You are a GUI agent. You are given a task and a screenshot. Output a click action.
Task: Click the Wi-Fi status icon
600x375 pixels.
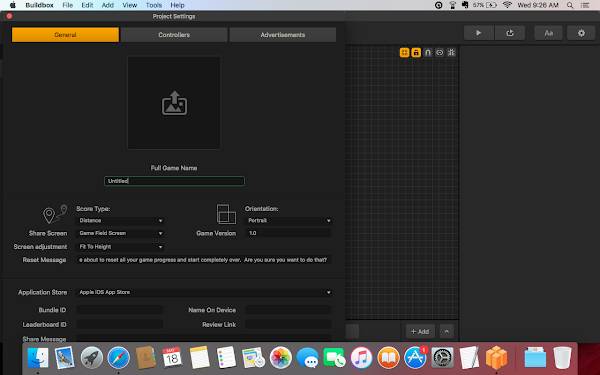click(x=507, y=5)
